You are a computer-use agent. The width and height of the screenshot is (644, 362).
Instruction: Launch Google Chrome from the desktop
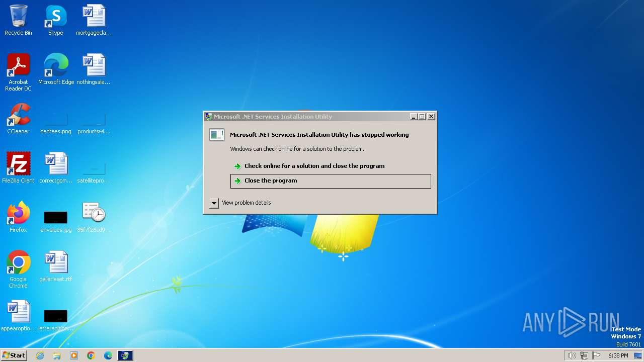(x=18, y=270)
